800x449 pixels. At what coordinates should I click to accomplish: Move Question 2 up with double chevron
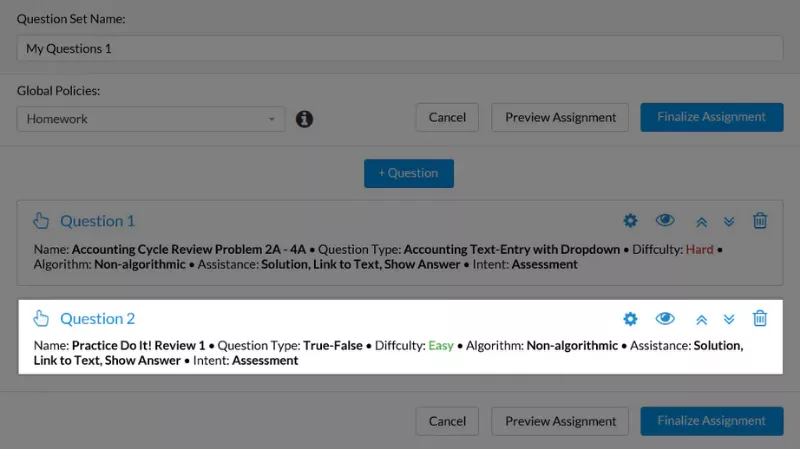702,319
